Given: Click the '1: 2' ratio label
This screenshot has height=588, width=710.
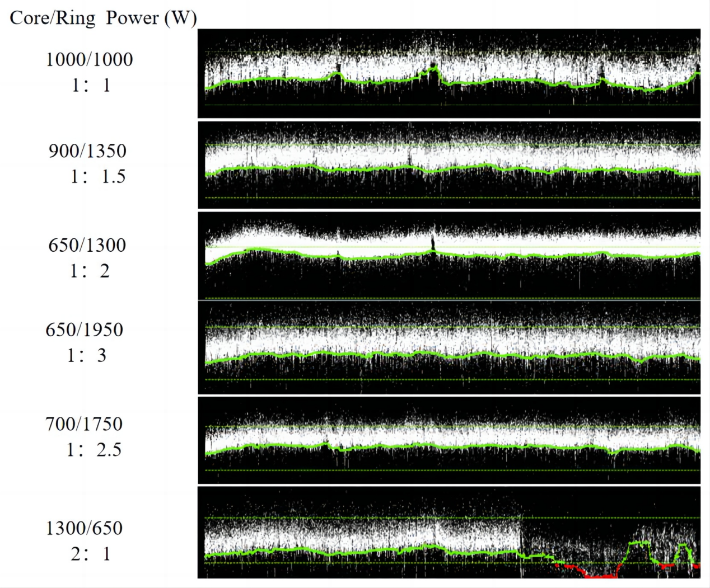Looking at the screenshot, I should click(x=90, y=271).
